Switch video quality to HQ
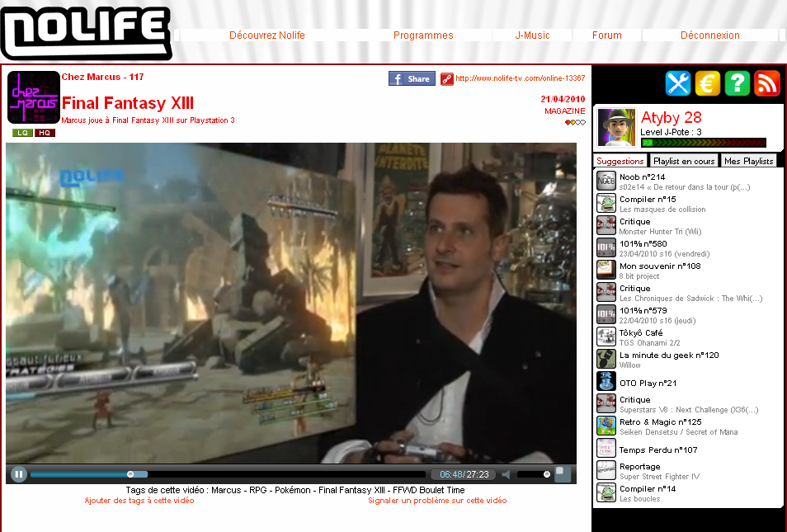Screen dimensions: 787x532 click(x=45, y=133)
